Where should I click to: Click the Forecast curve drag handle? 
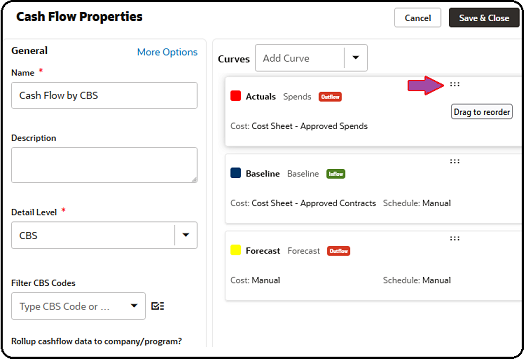pos(454,239)
